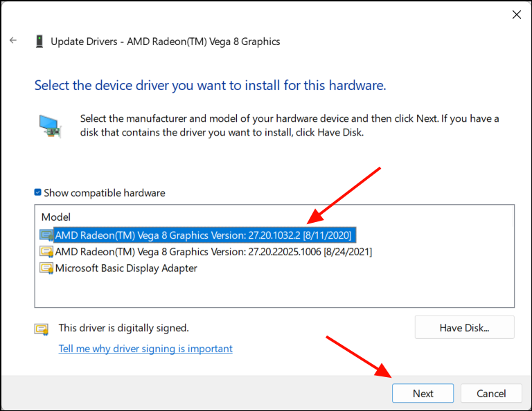Open the Have Disk dialog

coord(465,327)
